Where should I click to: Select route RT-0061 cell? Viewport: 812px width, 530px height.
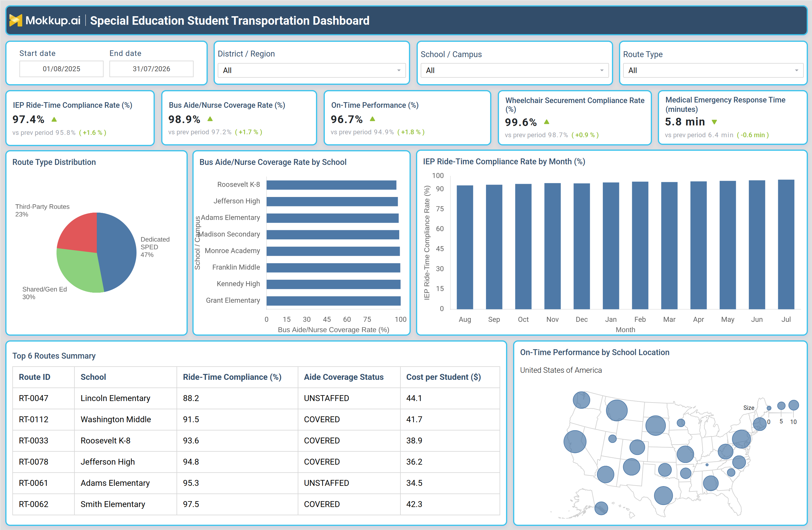point(43,483)
